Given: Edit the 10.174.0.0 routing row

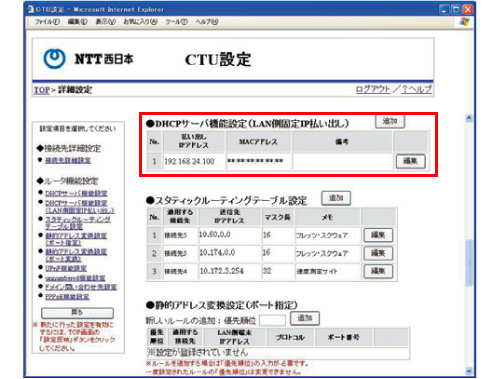Looking at the screenshot, I should click(x=378, y=253).
